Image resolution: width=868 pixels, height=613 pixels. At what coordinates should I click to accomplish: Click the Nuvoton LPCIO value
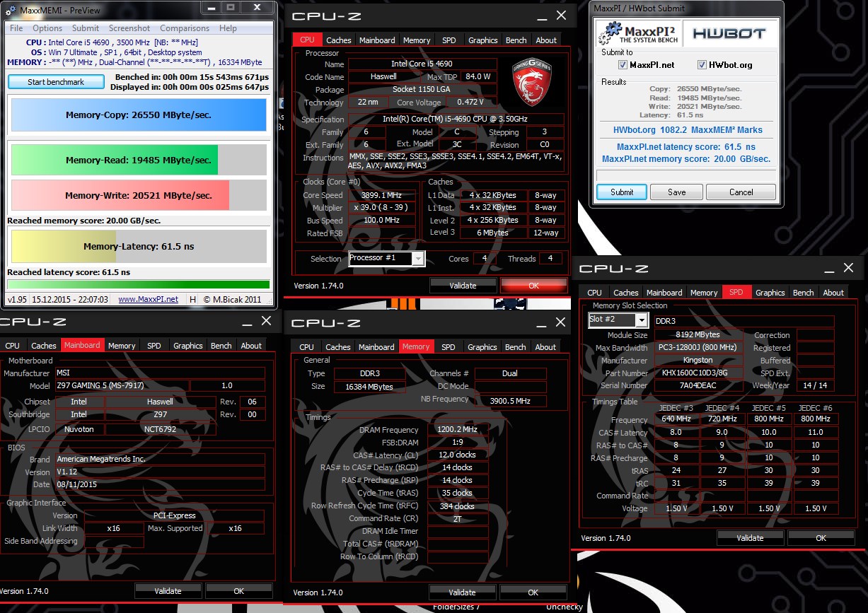tap(79, 429)
